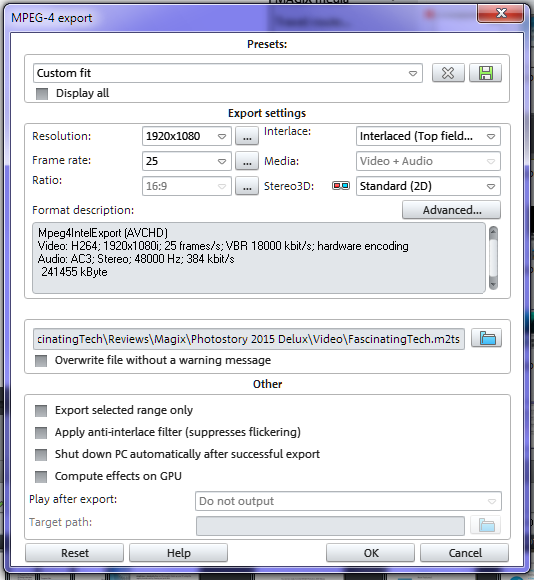The width and height of the screenshot is (534, 580).
Task: Expand the Custom fit presets dropdown
Action: [228, 73]
